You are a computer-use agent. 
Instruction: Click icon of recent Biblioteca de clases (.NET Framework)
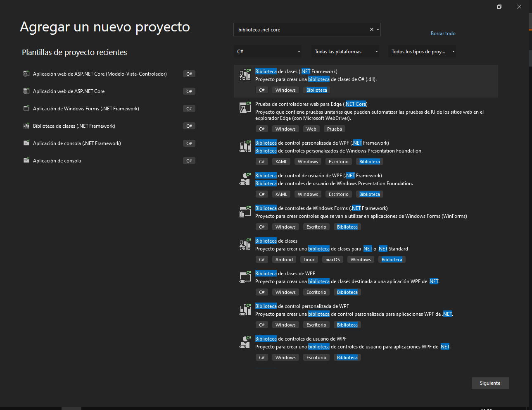pyautogui.click(x=26, y=126)
